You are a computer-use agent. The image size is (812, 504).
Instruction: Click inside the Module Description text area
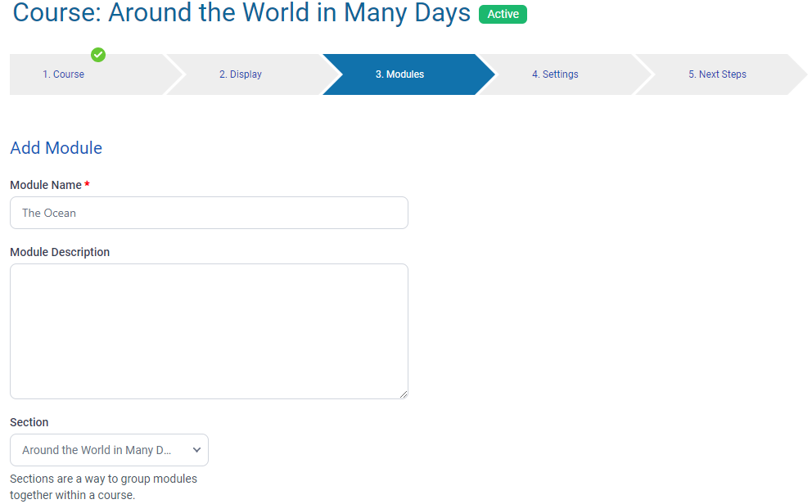[x=210, y=331]
